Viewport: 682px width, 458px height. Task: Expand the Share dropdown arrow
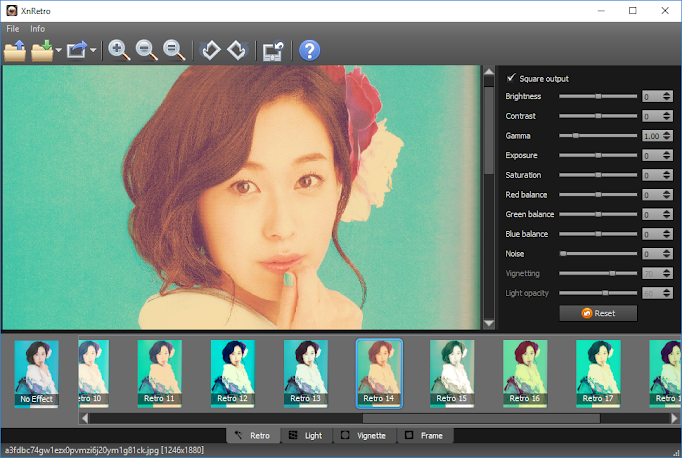[x=93, y=50]
